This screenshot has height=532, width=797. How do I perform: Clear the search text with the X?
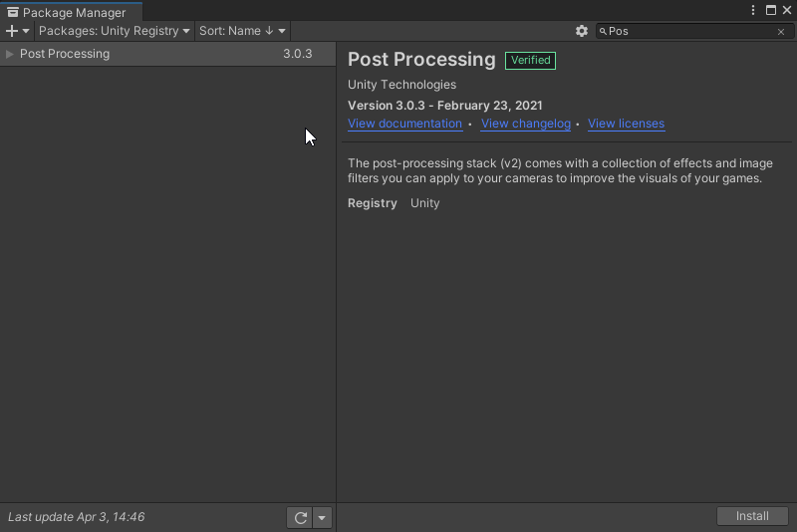coord(781,32)
